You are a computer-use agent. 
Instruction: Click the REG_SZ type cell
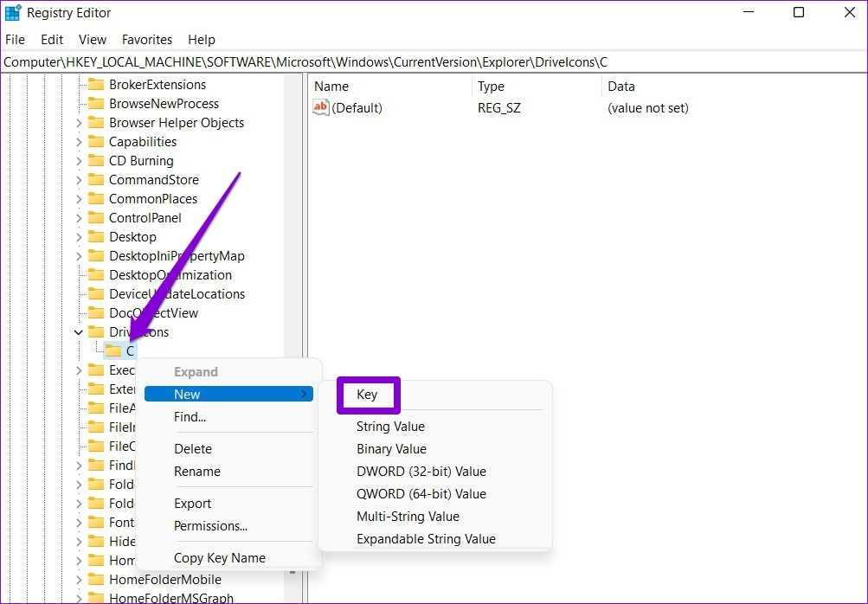(x=499, y=108)
